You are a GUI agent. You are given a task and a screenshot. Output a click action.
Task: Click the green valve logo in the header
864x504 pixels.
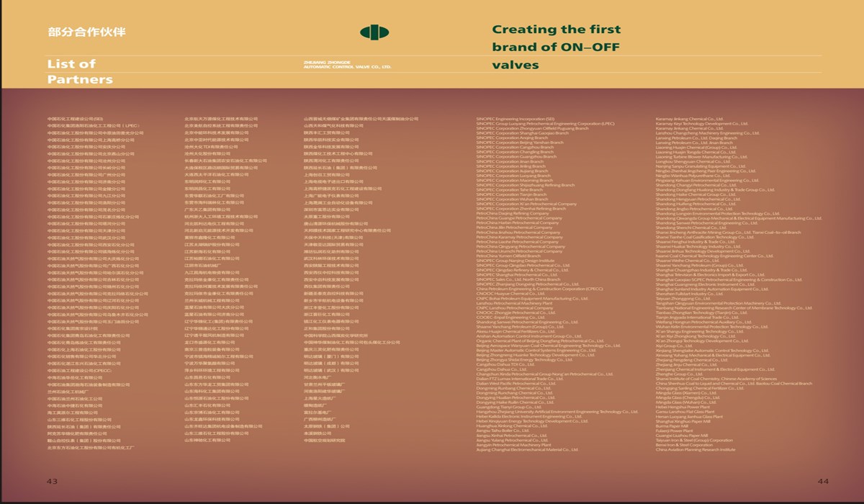tap(374, 32)
